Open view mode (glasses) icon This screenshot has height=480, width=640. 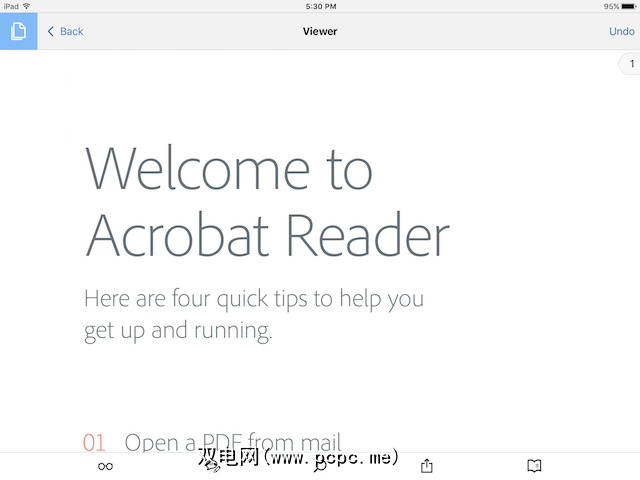click(105, 466)
